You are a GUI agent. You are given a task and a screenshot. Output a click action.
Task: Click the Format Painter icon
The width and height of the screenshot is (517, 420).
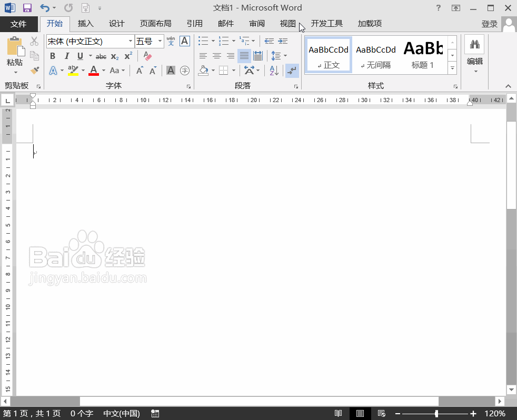[x=35, y=71]
